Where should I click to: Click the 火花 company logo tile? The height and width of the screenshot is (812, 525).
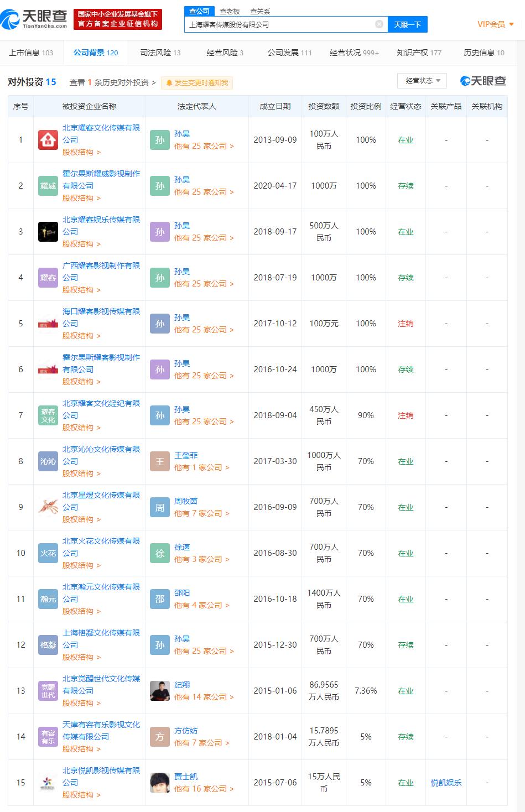[48, 553]
